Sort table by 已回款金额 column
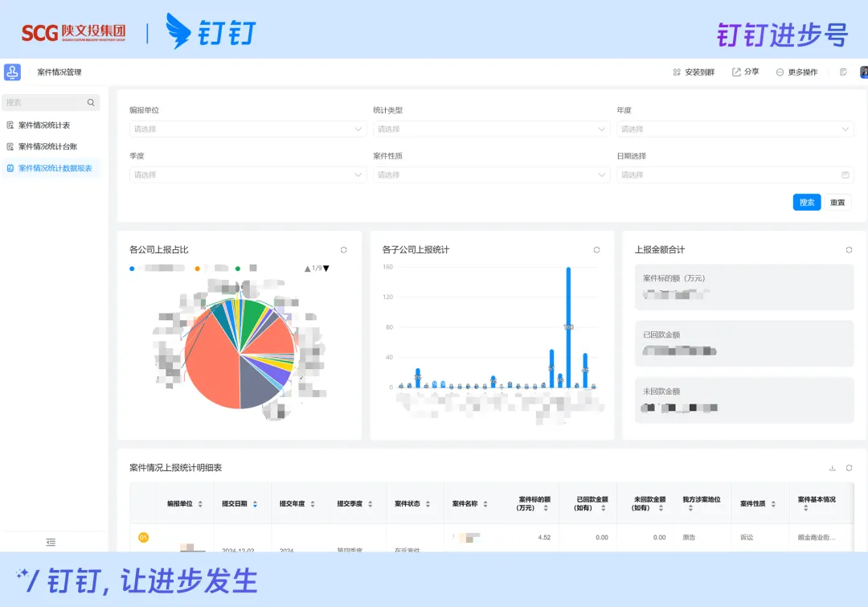This screenshot has height=607, width=868. [x=604, y=508]
